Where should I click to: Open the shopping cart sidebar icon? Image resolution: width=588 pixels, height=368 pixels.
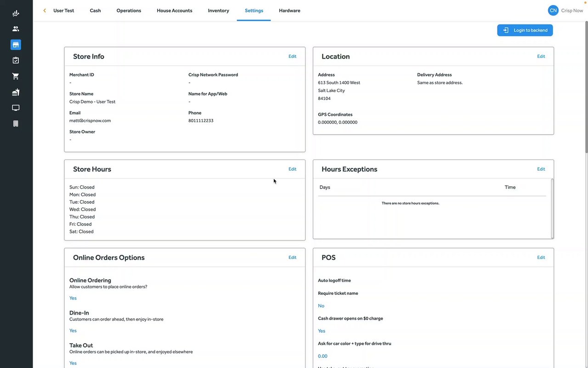tap(16, 76)
